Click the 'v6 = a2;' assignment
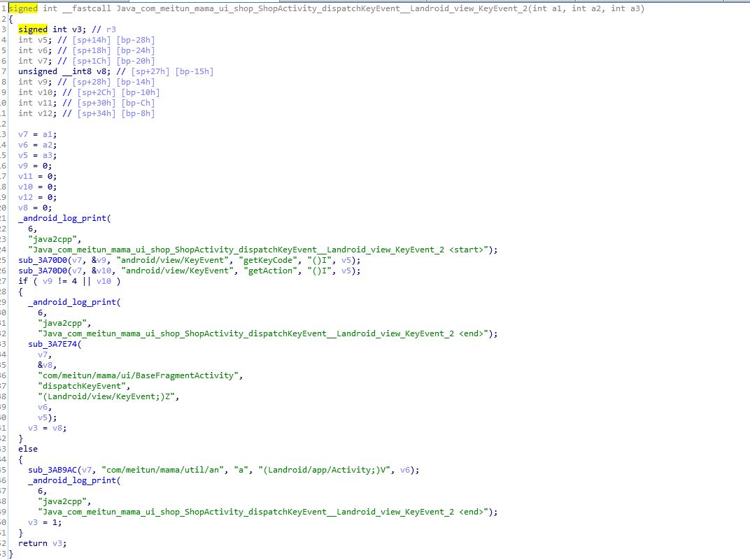The height and width of the screenshot is (560, 750). 37,145
